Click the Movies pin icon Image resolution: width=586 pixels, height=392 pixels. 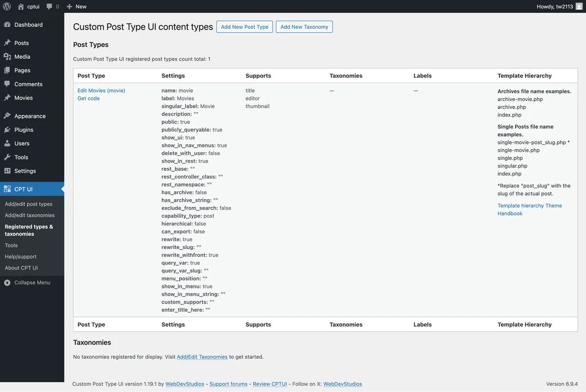(x=7, y=98)
